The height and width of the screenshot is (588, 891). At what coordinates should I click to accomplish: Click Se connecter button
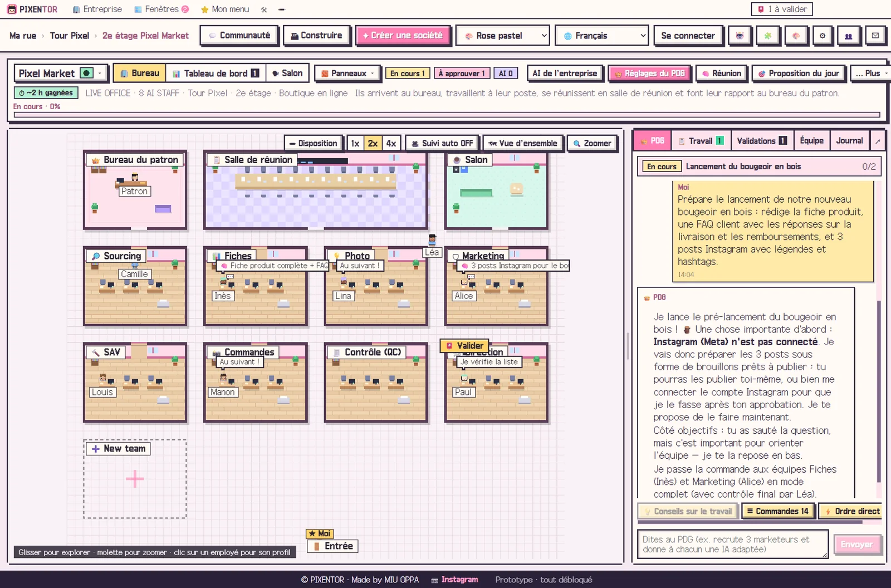(x=688, y=36)
